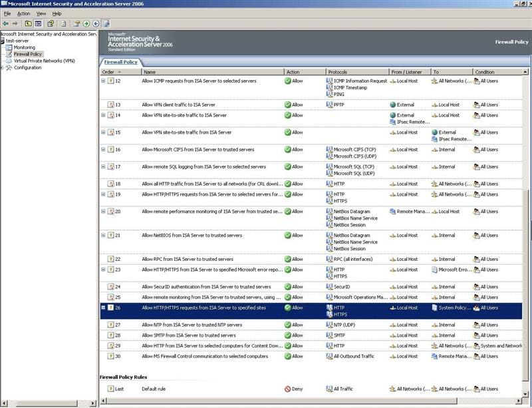This screenshot has height=408, width=532.
Task: Click the PPTP protocol icon in rule 13
Action: pyautogui.click(x=329, y=104)
